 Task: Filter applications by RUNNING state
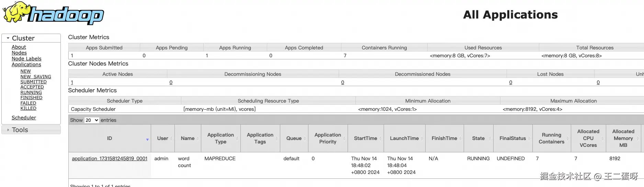(31, 93)
